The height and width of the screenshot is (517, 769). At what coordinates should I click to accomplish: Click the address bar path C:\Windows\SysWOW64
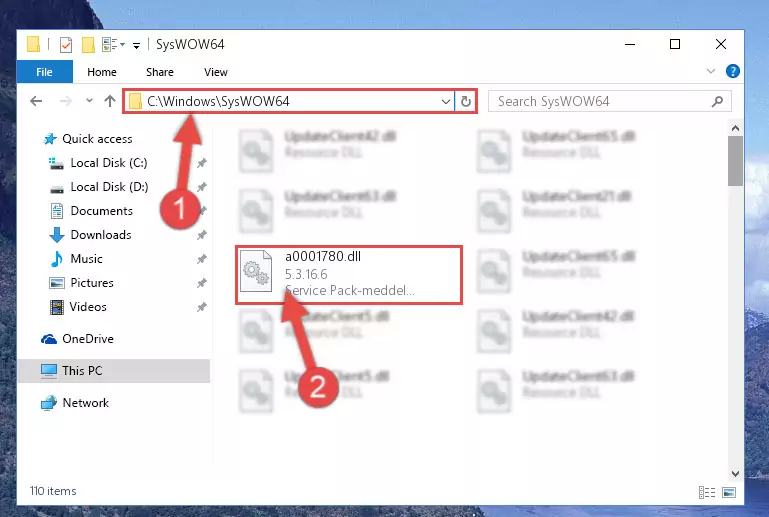coord(218,102)
